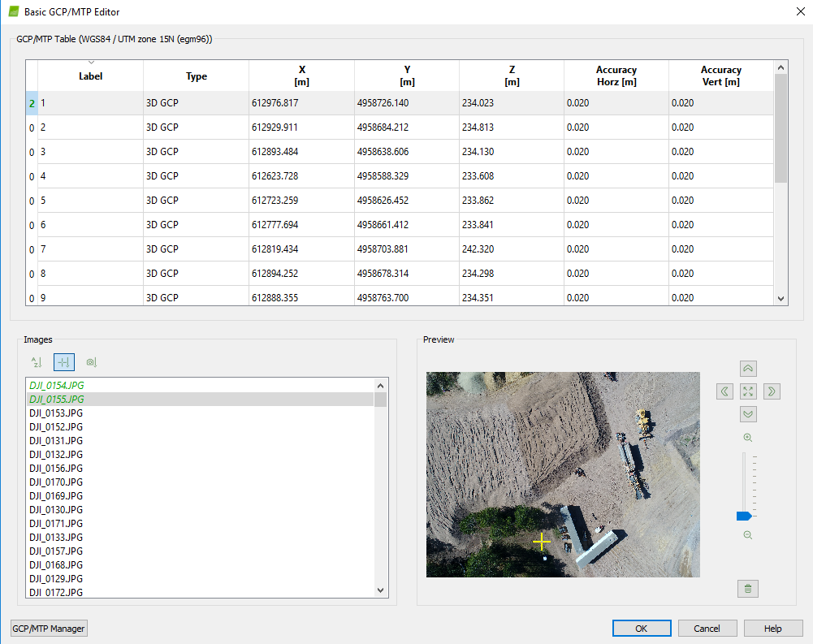Click X value 612894.252 of GCP 8
The width and height of the screenshot is (813, 644).
tap(302, 273)
